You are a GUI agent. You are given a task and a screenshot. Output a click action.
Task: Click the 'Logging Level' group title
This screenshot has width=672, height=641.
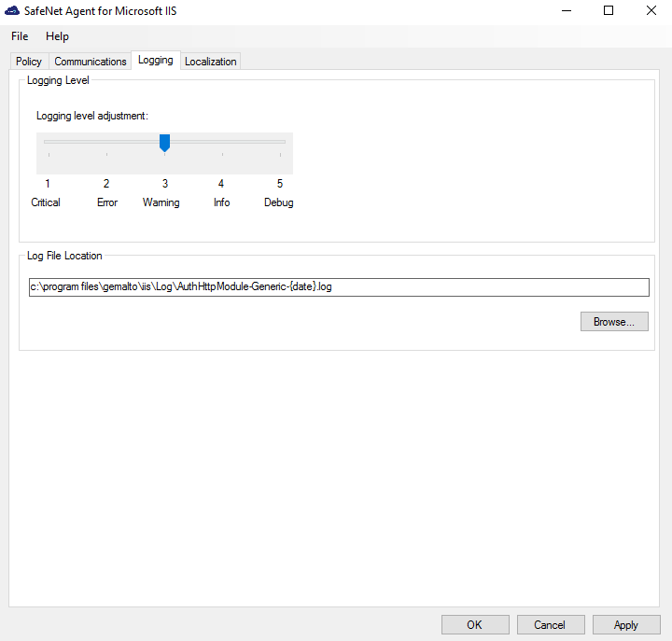click(58, 80)
